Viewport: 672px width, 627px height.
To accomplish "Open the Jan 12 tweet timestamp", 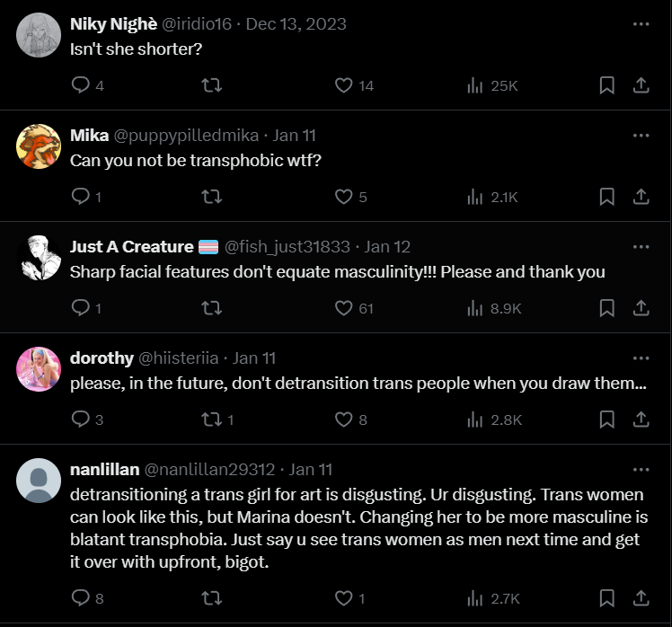I will 388,247.
